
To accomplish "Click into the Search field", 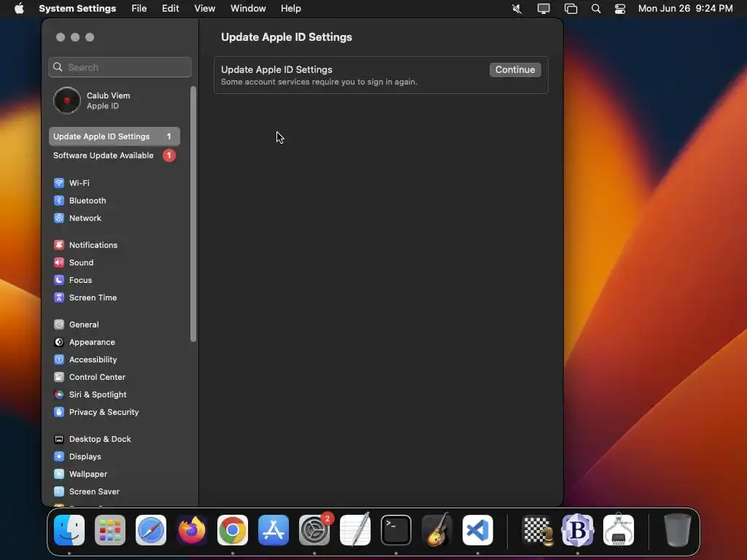I will click(120, 67).
